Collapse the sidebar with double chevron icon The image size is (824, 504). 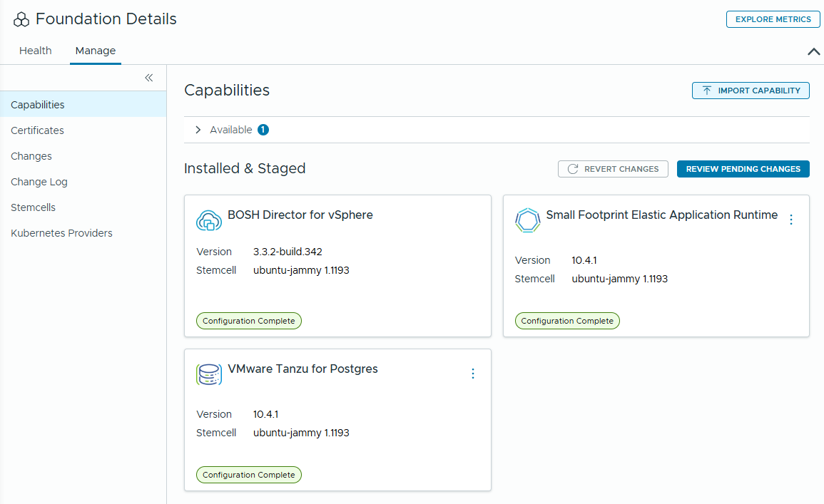[148, 78]
